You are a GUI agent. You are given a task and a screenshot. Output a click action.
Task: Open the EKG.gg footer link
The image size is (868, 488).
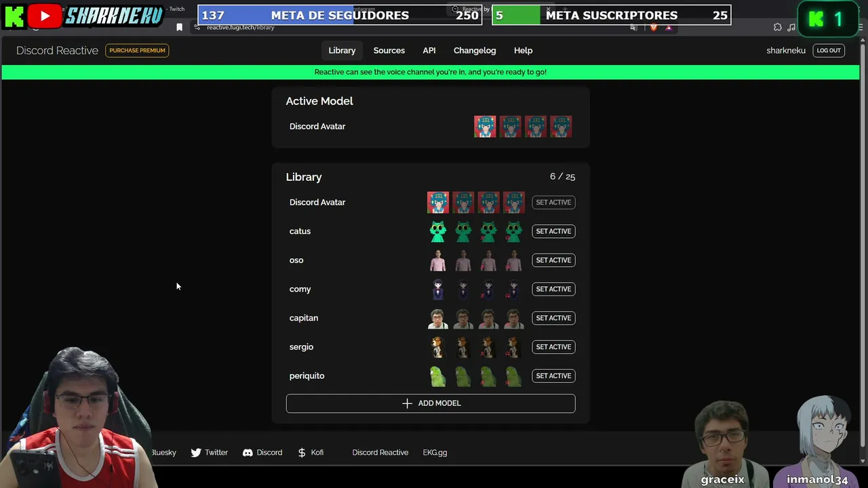[x=435, y=453]
